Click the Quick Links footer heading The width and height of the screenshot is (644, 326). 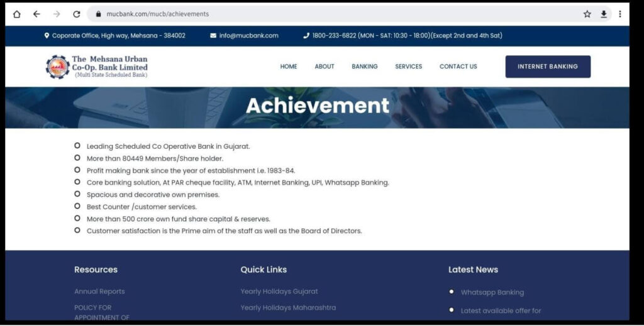coord(264,270)
